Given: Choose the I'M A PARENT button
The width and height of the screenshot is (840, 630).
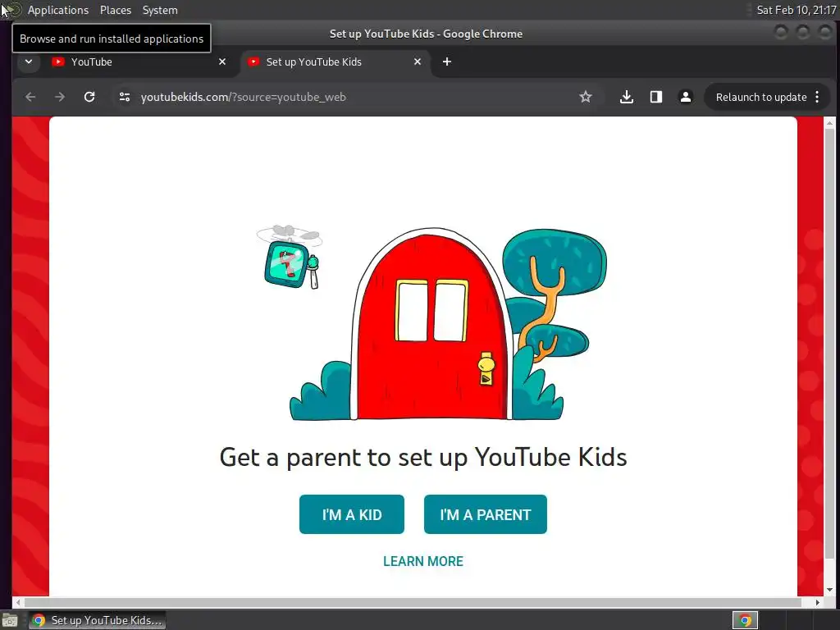Looking at the screenshot, I should (x=486, y=514).
